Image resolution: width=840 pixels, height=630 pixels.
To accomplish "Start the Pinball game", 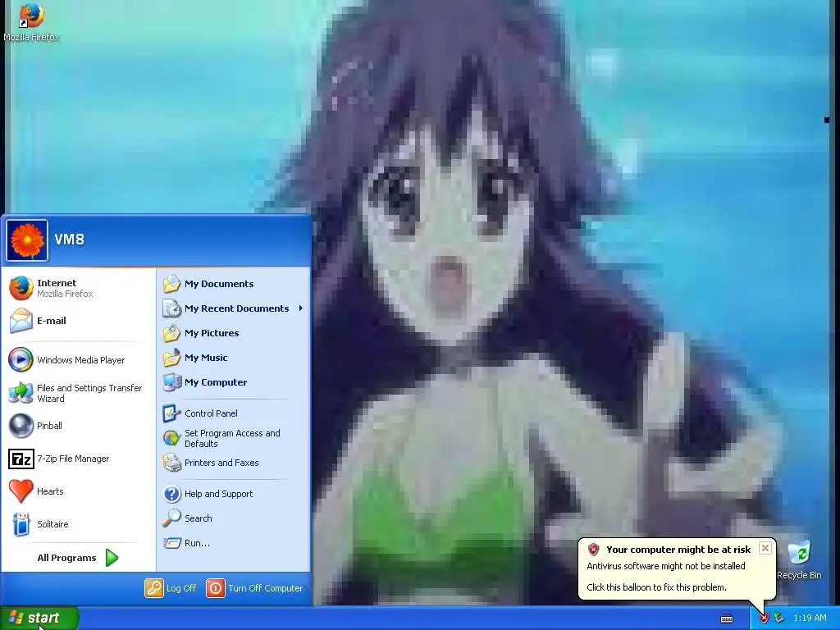I will 79,426.
